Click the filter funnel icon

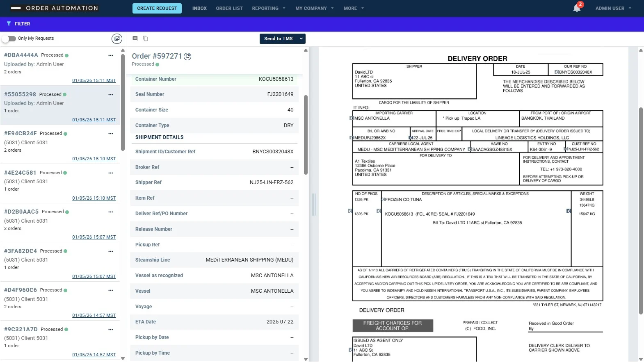pos(9,24)
